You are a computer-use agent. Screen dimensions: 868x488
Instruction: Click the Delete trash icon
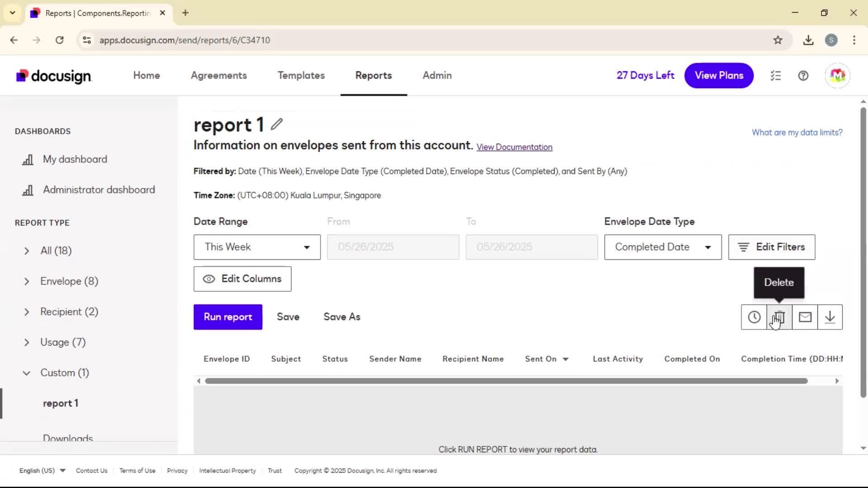point(779,317)
